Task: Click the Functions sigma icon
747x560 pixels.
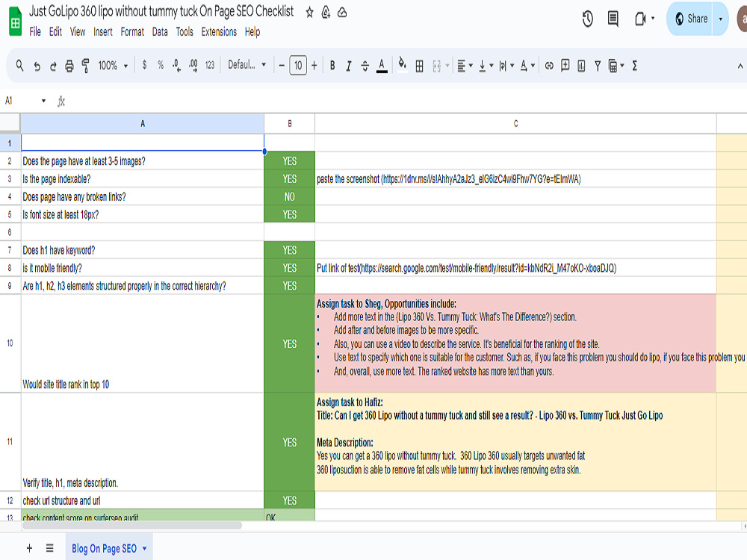Action: (634, 66)
